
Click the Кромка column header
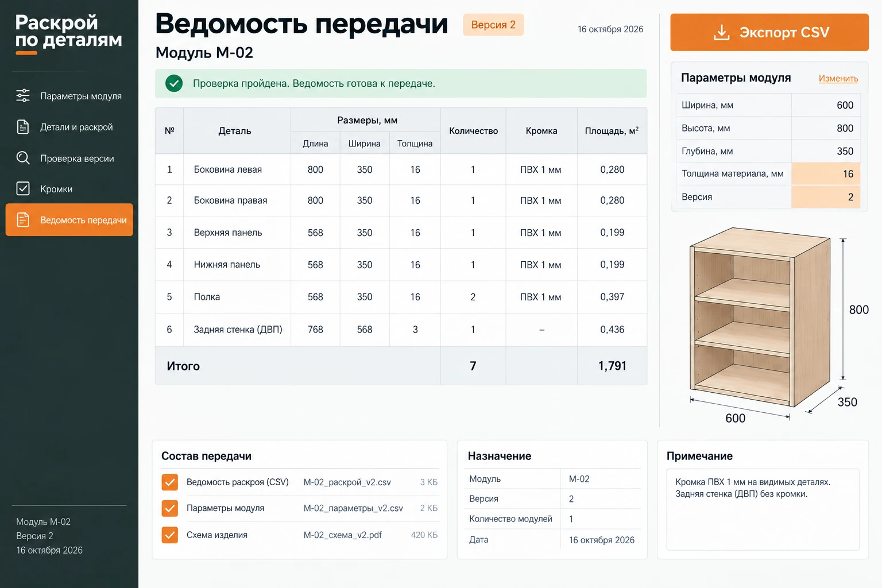click(x=541, y=131)
